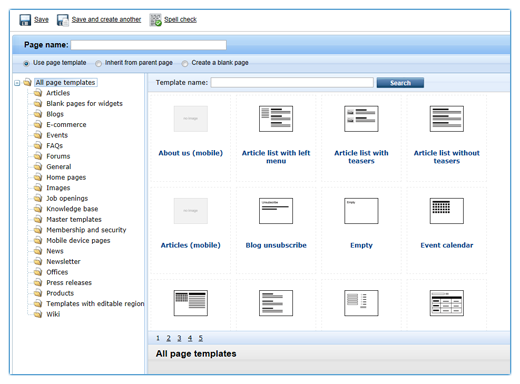
Task: Select the Create a blank page option
Action: (x=185, y=63)
